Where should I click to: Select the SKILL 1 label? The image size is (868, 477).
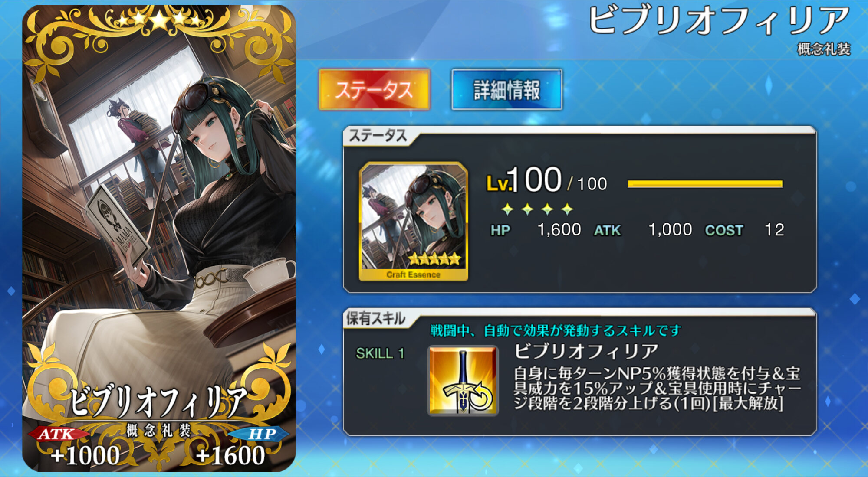tap(380, 353)
